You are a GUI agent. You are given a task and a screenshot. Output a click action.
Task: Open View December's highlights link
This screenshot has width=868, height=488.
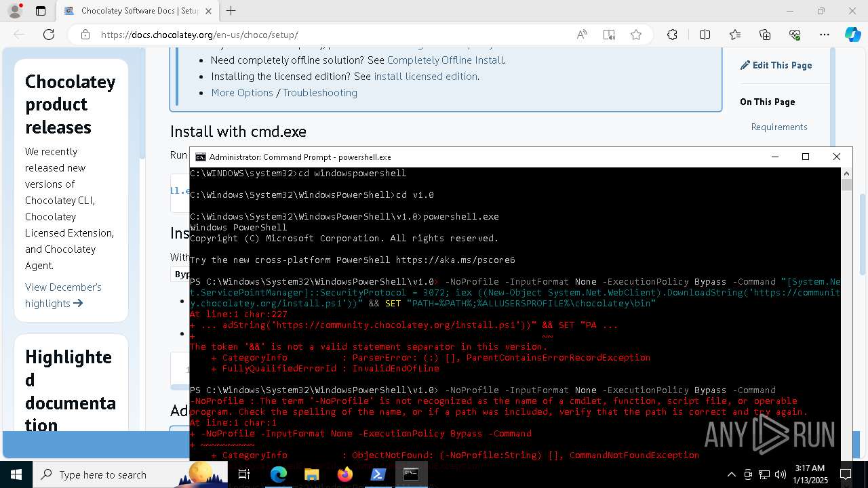coord(63,295)
